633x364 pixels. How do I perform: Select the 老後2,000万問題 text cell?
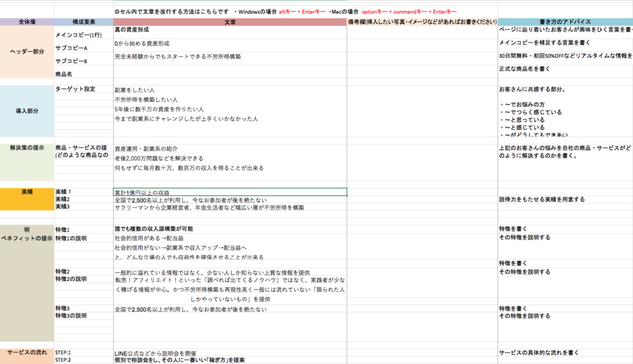pyautogui.click(x=229, y=158)
